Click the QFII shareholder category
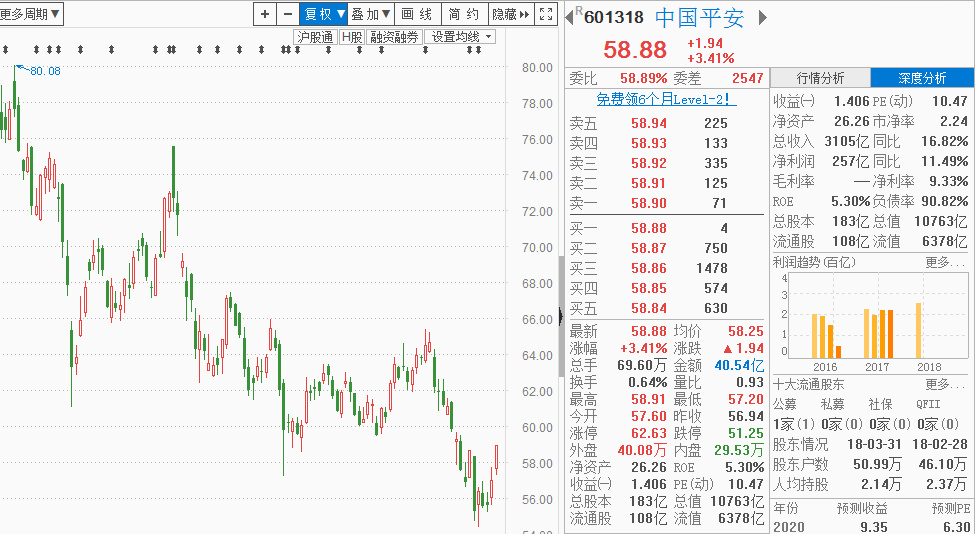 pyautogui.click(x=928, y=404)
